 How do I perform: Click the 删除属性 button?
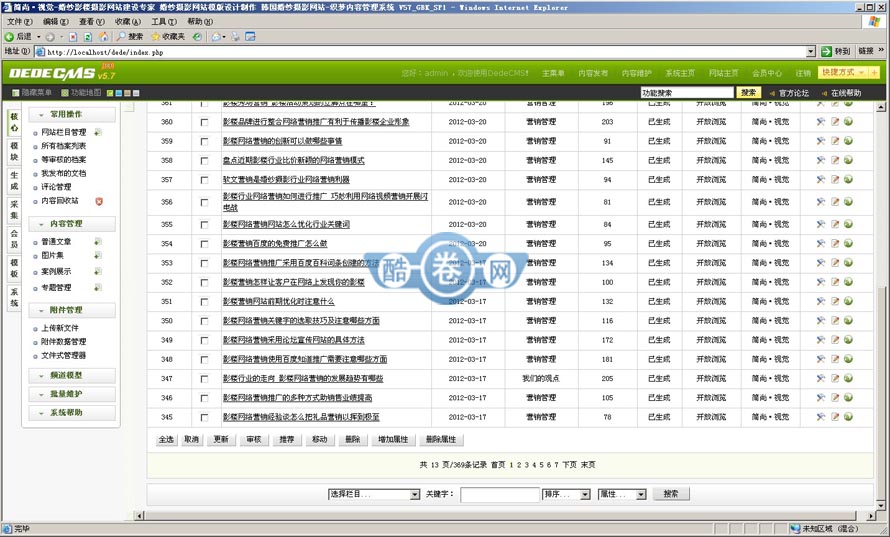pyautogui.click(x=440, y=439)
